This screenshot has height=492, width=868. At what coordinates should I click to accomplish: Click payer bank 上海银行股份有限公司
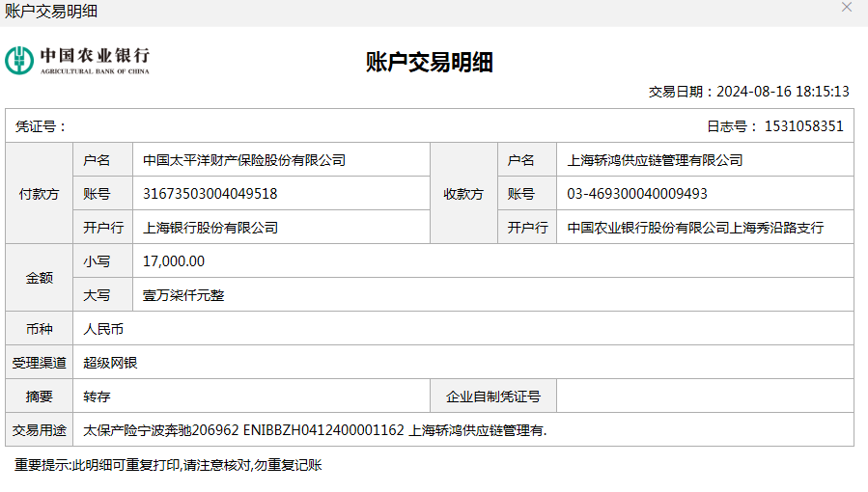click(x=210, y=228)
